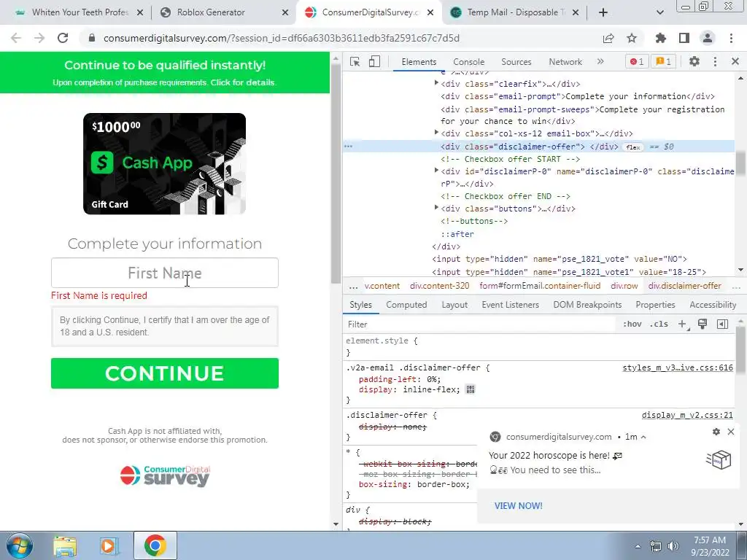Click the green CONTINUE button
The width and height of the screenshot is (747, 560).
pos(165,373)
